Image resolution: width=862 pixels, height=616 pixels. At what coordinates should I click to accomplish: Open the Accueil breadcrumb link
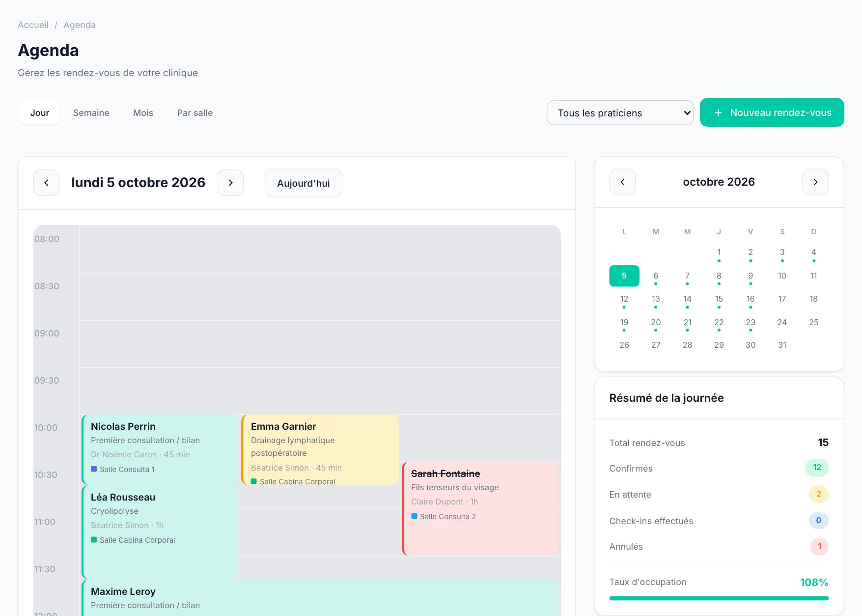[33, 25]
